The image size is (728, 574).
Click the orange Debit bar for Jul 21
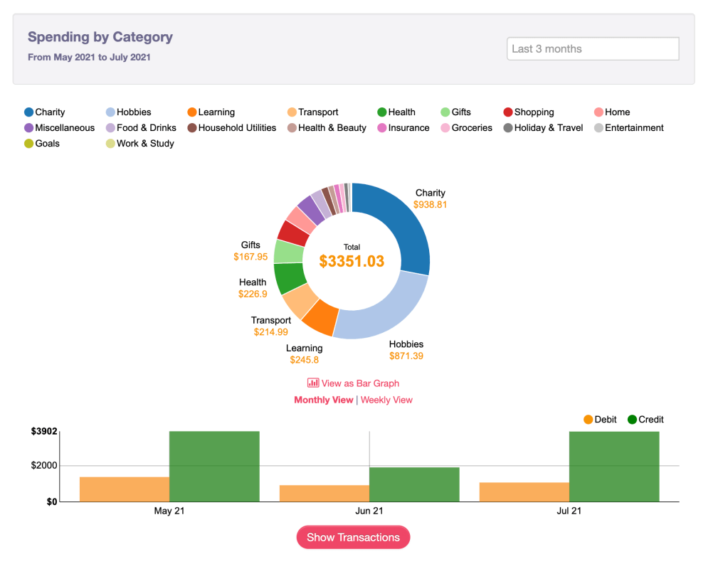[524, 491]
